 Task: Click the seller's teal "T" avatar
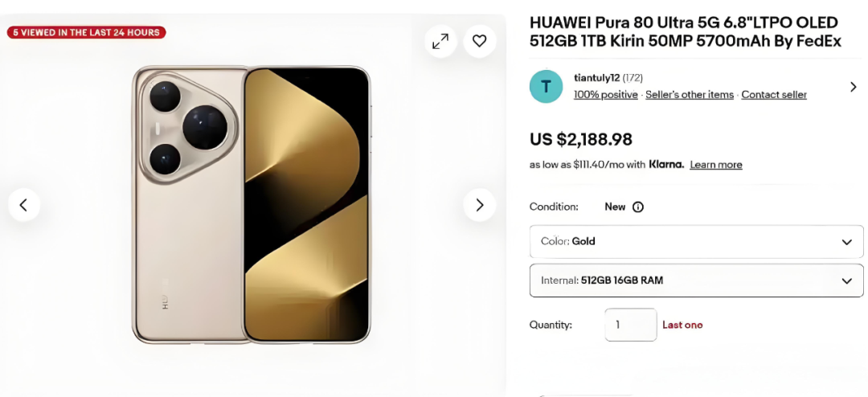point(547,86)
